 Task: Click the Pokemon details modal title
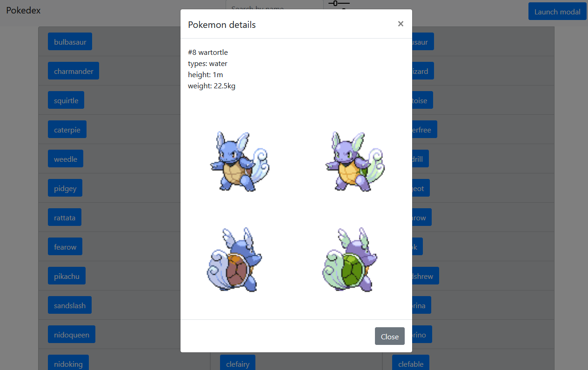[222, 25]
